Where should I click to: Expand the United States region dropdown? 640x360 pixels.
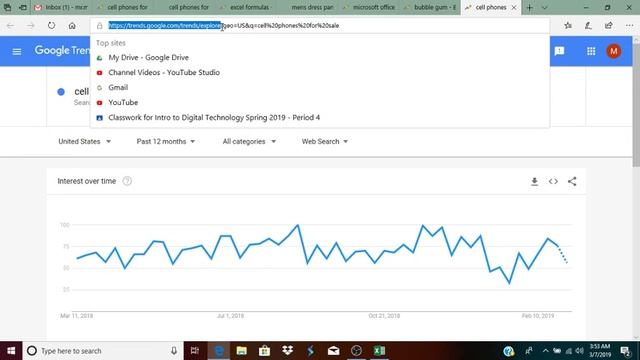click(84, 141)
